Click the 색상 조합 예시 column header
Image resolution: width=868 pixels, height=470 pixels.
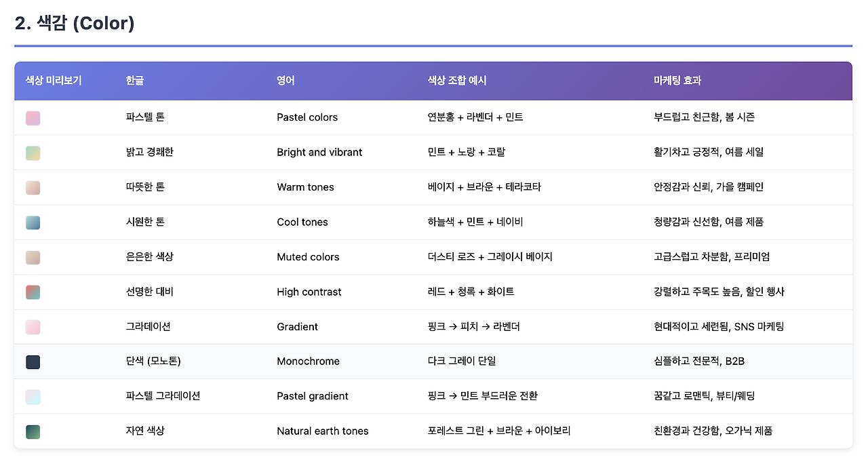click(457, 81)
